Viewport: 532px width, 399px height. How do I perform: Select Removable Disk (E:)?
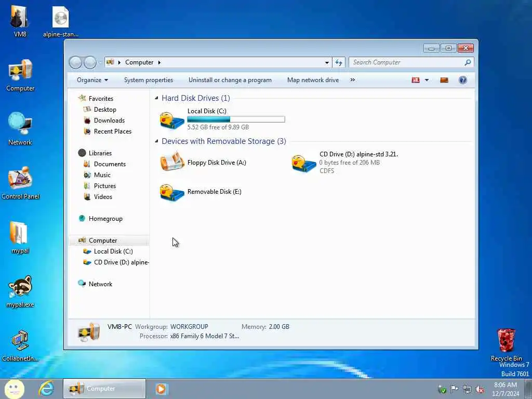[x=201, y=192]
